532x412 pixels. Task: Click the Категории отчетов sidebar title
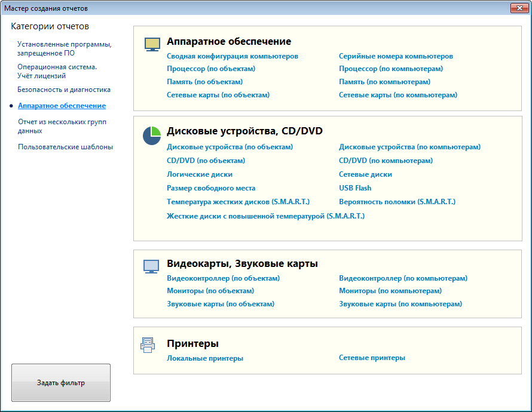coord(50,26)
